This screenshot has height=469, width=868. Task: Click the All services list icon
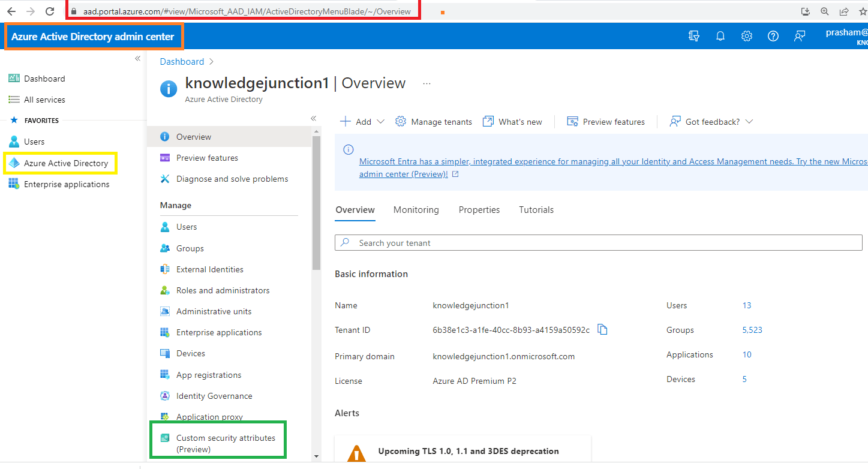[x=14, y=100]
